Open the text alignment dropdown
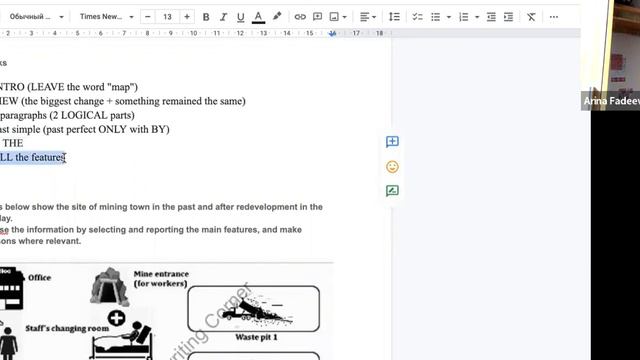This screenshot has width=640, height=360. [x=368, y=17]
